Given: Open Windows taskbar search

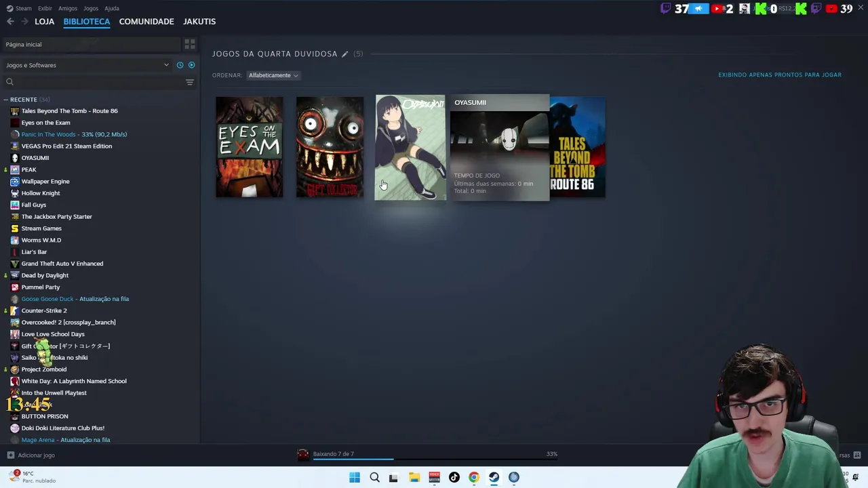Looking at the screenshot, I should 374,477.
